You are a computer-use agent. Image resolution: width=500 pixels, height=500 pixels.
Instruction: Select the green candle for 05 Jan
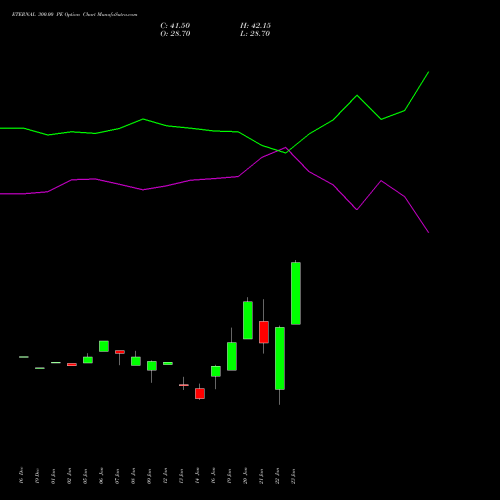pyautogui.click(x=88, y=360)
